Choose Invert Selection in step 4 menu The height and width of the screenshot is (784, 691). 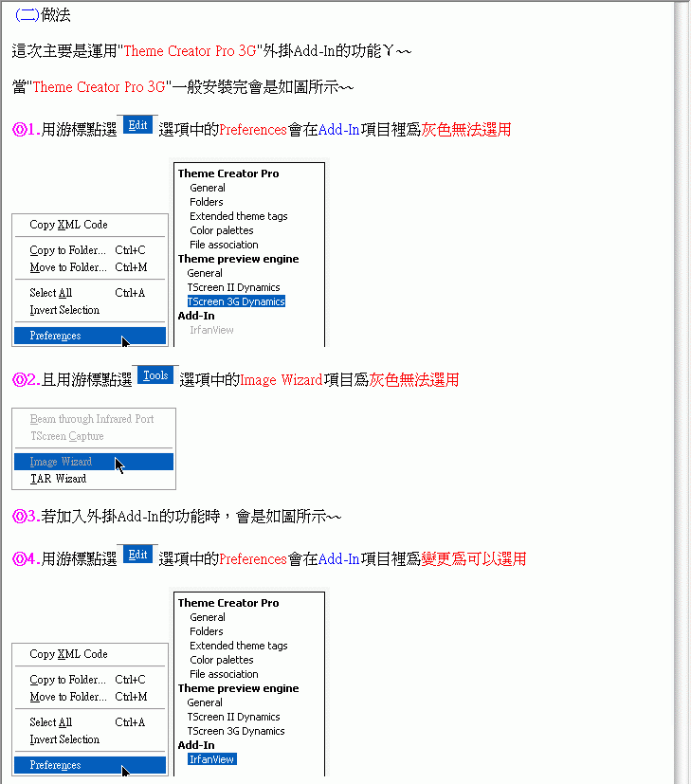click(x=64, y=739)
